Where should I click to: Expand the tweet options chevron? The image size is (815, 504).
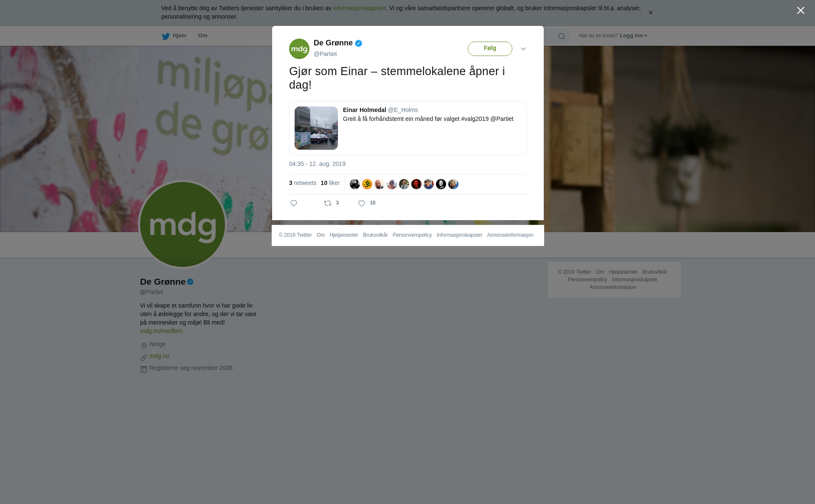point(523,49)
